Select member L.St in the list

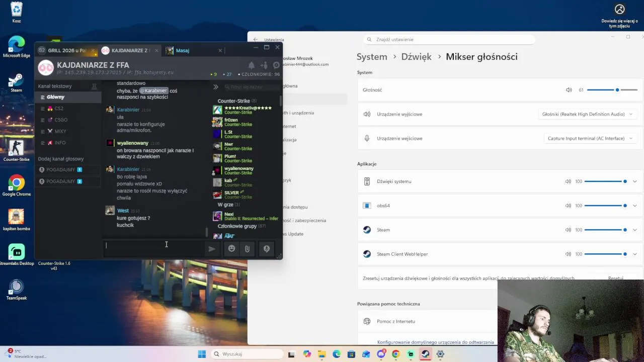pyautogui.click(x=246, y=134)
